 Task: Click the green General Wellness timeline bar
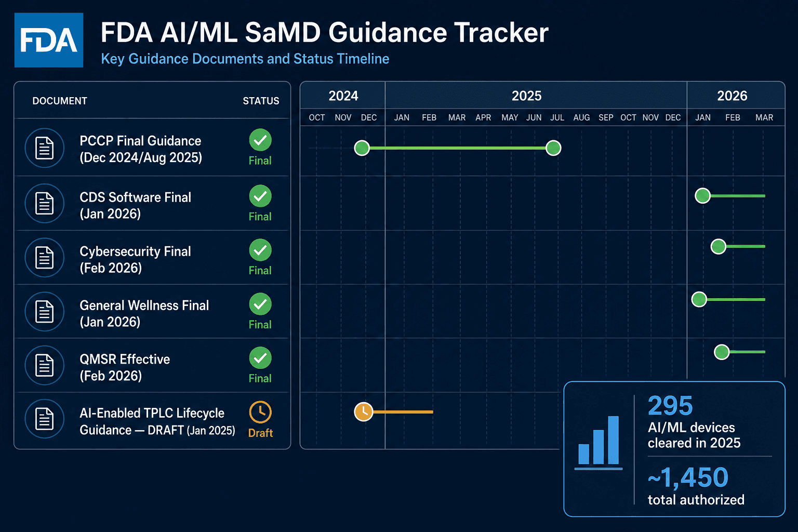736,299
